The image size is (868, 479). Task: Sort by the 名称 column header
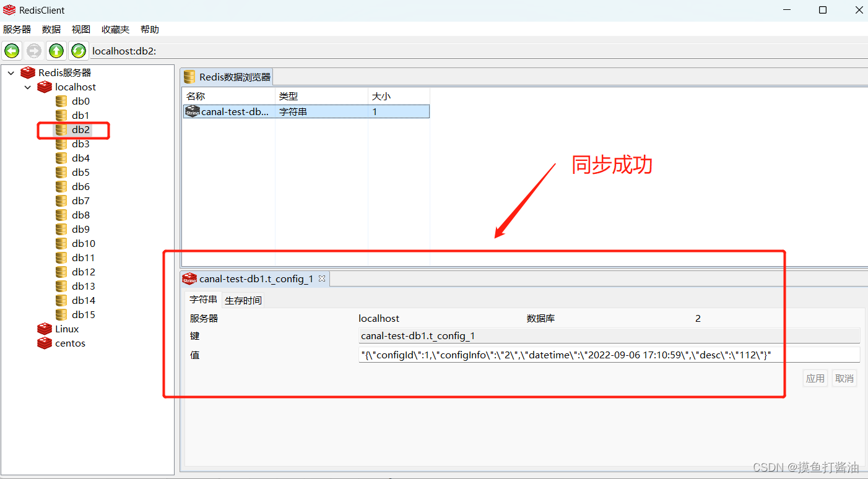point(229,96)
